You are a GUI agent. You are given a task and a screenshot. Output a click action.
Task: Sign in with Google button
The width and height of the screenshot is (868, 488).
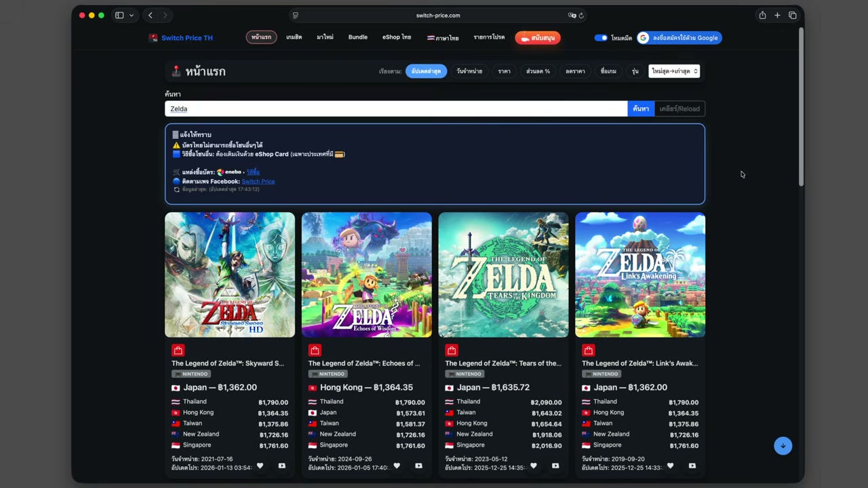tap(679, 38)
